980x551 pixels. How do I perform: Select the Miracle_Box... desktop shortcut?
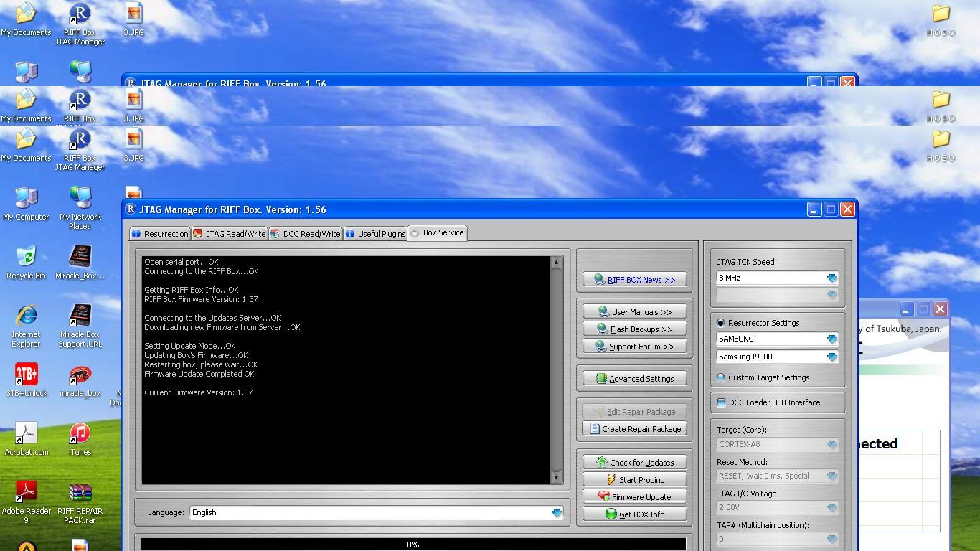(80, 263)
